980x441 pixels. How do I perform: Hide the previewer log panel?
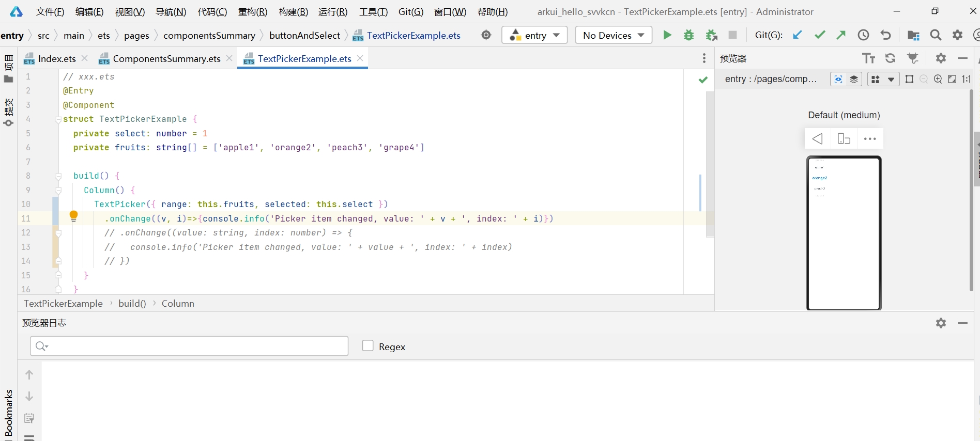[962, 323]
